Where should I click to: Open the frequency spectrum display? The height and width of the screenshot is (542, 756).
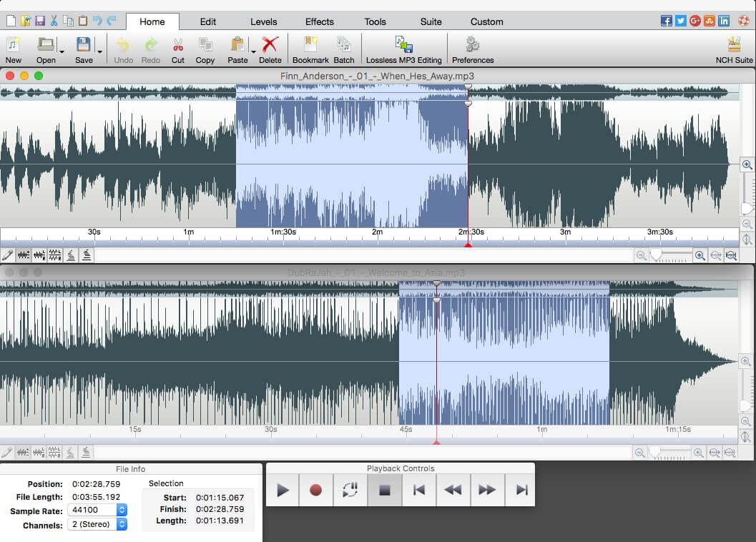71,255
